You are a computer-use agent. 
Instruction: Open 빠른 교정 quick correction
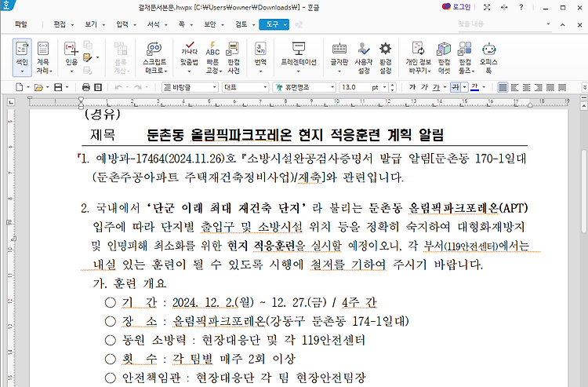click(213, 57)
